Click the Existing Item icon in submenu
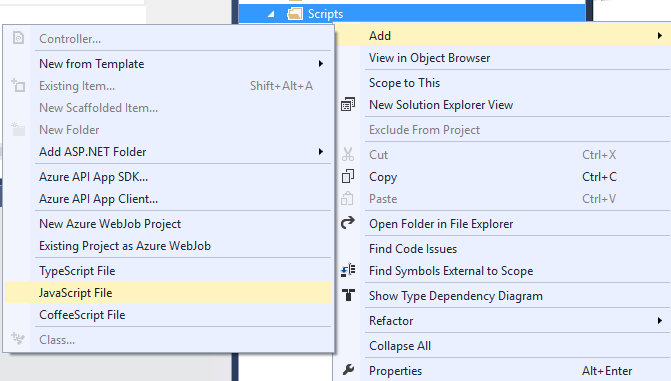671x381 pixels. tap(18, 85)
